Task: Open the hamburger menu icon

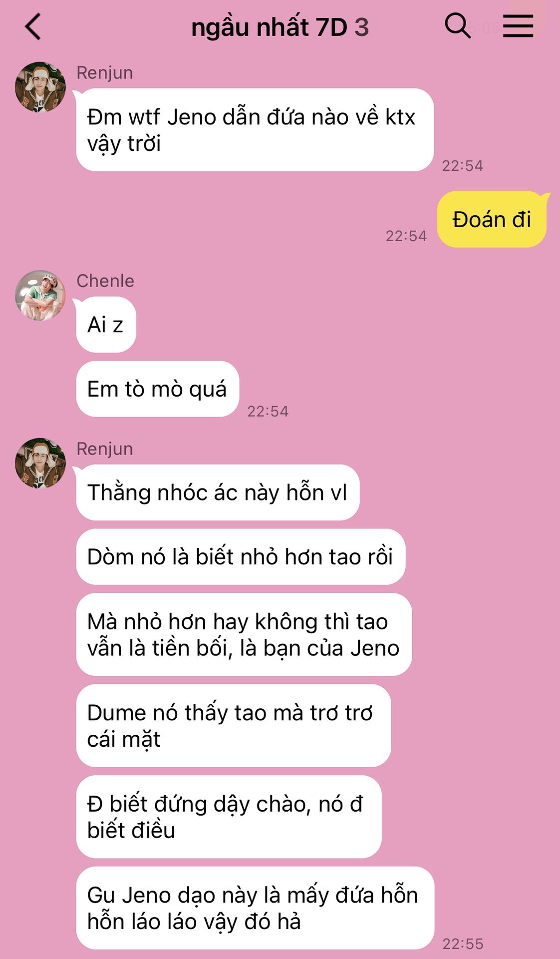Action: [x=518, y=25]
